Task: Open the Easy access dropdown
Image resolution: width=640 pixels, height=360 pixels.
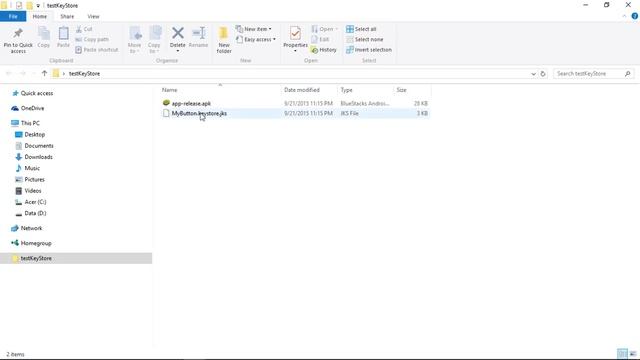Action: coord(256,40)
